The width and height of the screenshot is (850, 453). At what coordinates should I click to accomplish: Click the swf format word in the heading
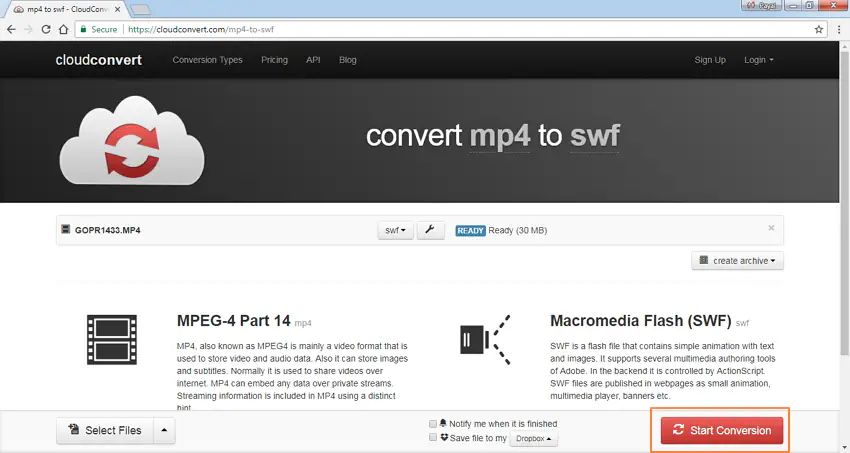pos(594,135)
